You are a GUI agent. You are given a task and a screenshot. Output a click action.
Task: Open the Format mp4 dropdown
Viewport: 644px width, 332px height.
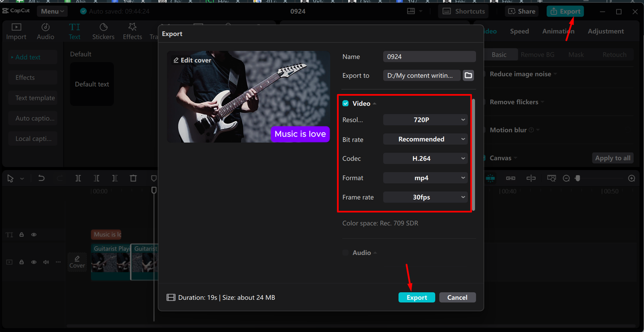coord(425,178)
